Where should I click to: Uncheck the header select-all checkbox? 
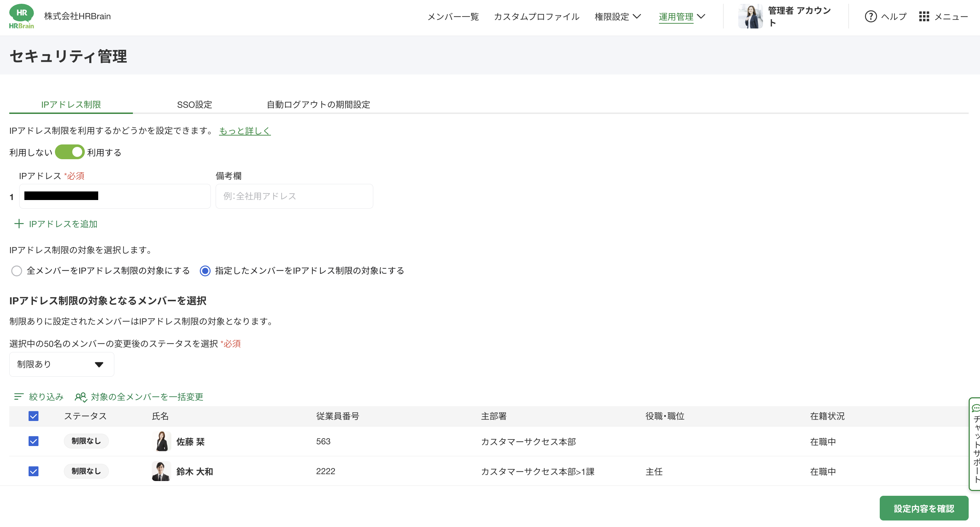pyautogui.click(x=33, y=416)
